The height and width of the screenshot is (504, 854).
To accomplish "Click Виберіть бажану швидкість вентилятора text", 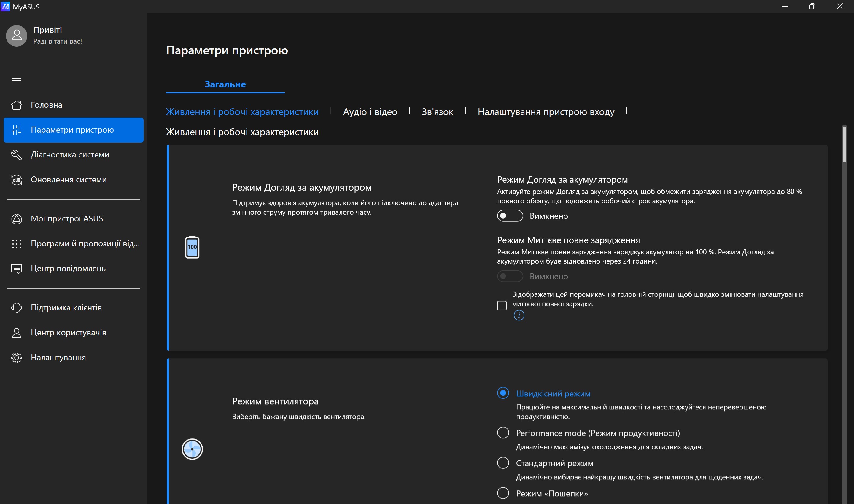I will (299, 417).
